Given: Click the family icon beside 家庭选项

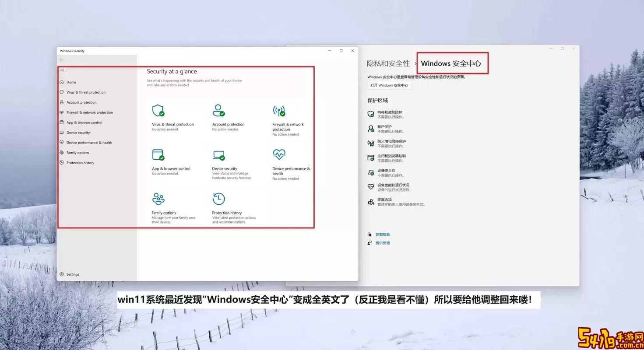Looking at the screenshot, I should click(x=371, y=202).
